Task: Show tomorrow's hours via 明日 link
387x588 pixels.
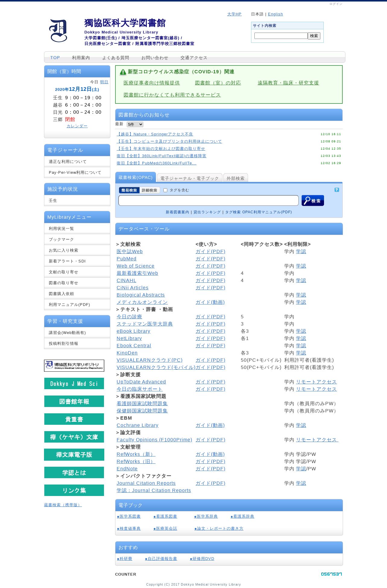Action: (x=104, y=82)
